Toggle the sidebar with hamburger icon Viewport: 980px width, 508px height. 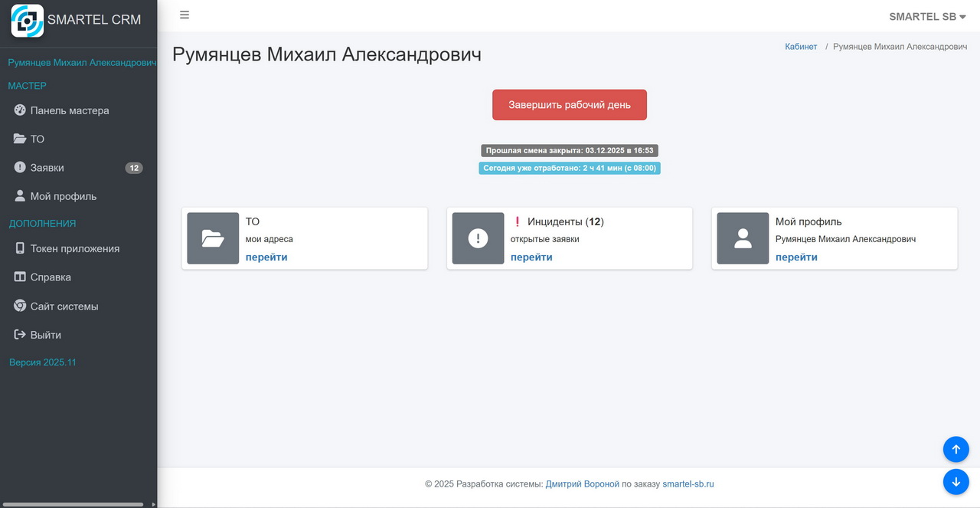(185, 15)
